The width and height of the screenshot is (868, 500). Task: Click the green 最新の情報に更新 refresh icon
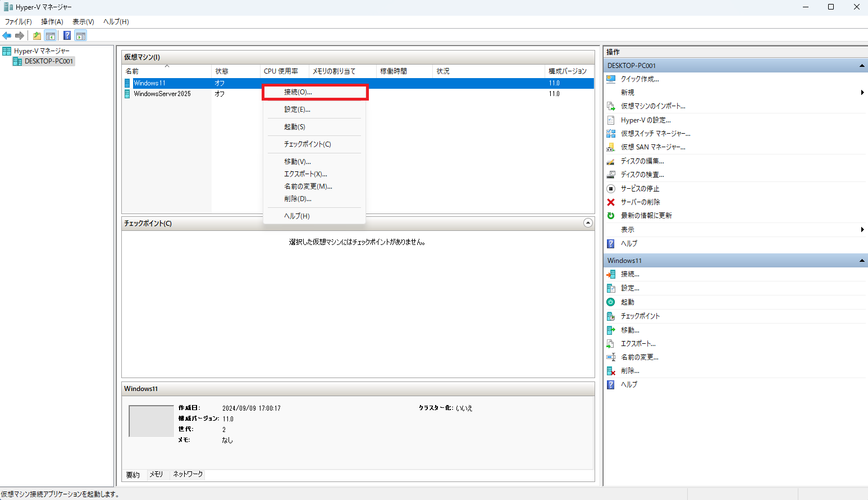[611, 216]
